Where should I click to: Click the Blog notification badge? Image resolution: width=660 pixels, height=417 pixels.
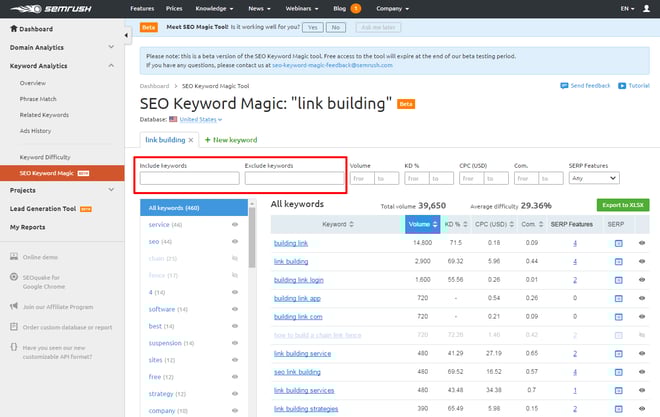356,8
